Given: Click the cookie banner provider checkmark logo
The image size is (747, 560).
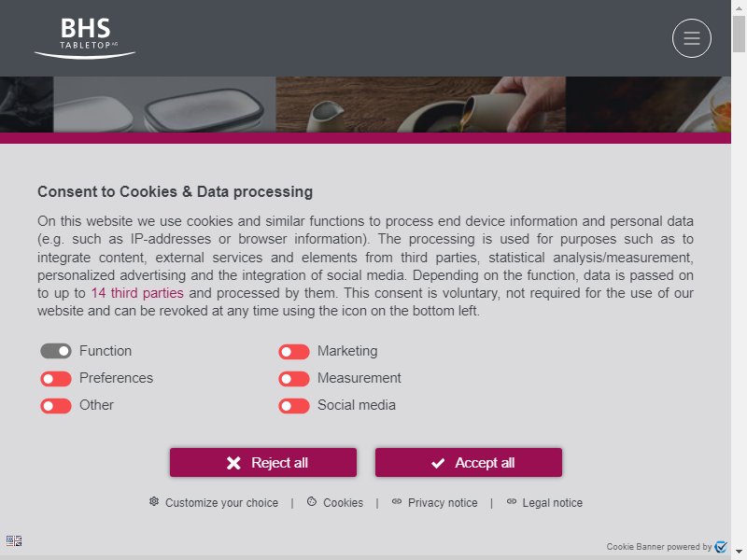Looking at the screenshot, I should pos(721,546).
